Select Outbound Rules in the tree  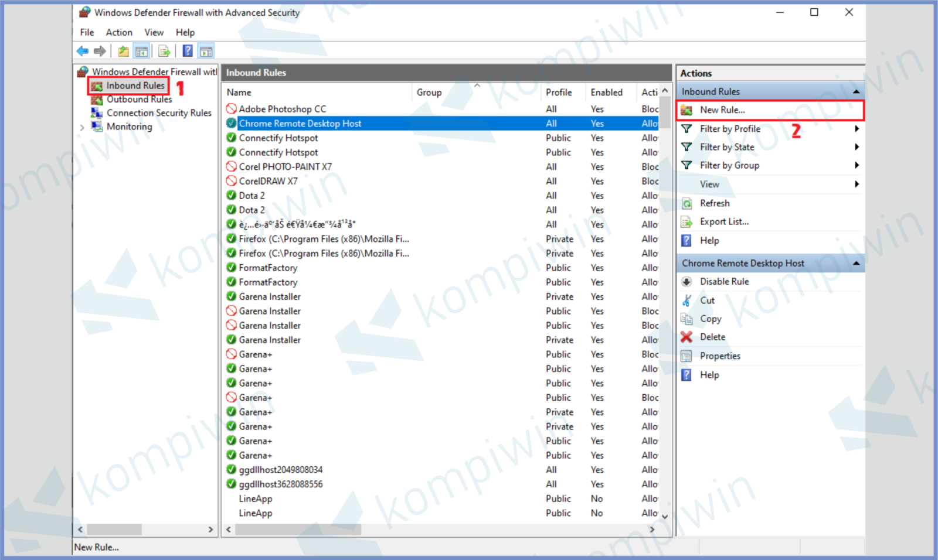point(139,100)
